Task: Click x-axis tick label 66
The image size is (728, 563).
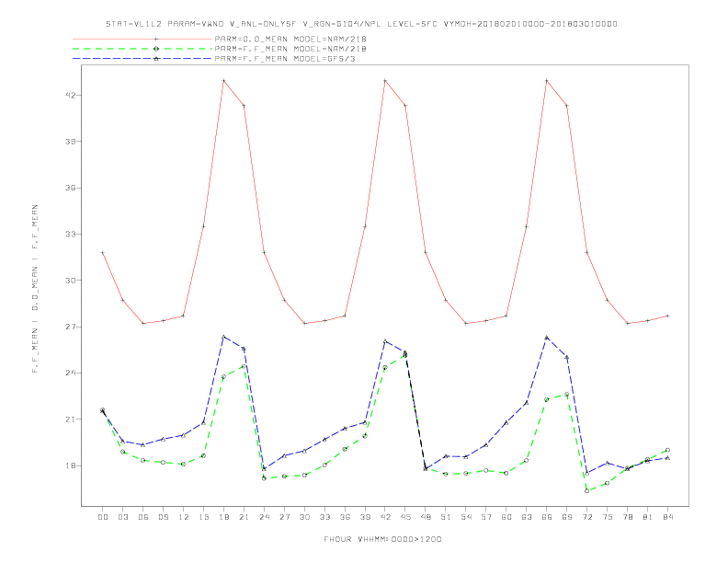Action: coord(547,517)
